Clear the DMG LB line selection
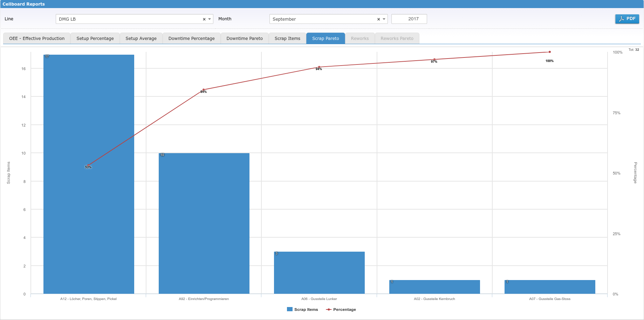 (x=204, y=19)
